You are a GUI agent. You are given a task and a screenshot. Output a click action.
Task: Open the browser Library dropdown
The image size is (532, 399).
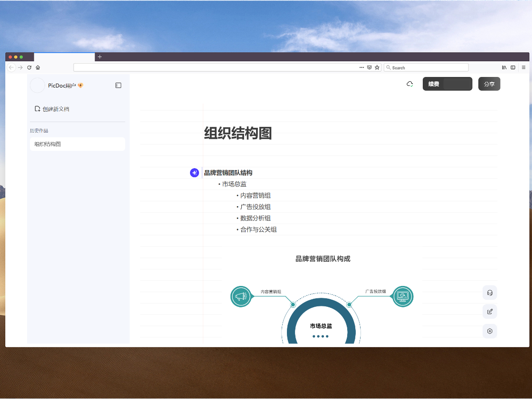click(x=504, y=67)
